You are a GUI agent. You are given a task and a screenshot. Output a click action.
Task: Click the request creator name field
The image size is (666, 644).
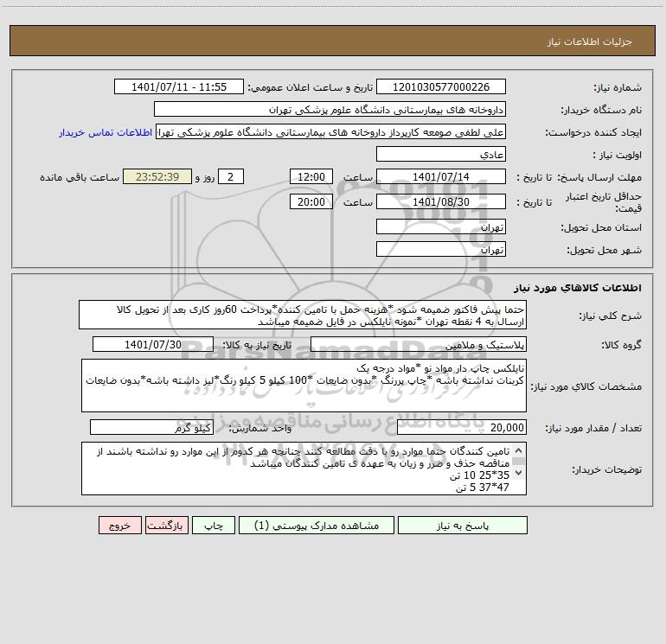pos(331,131)
